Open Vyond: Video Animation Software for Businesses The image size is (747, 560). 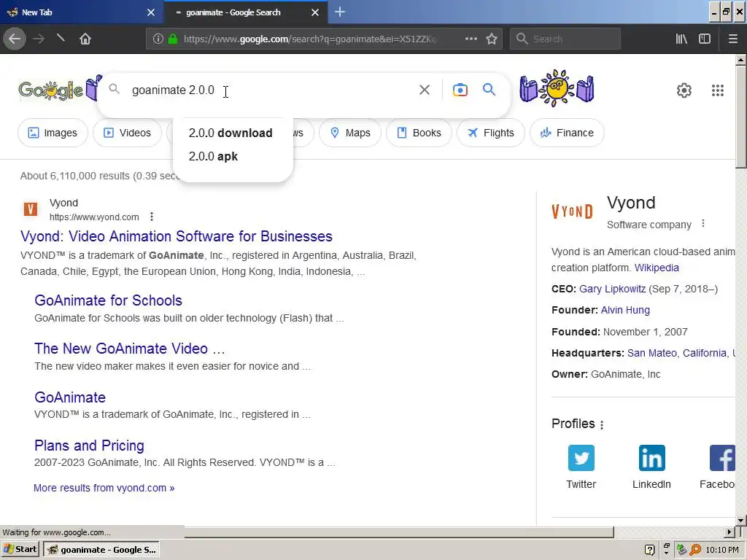point(177,236)
